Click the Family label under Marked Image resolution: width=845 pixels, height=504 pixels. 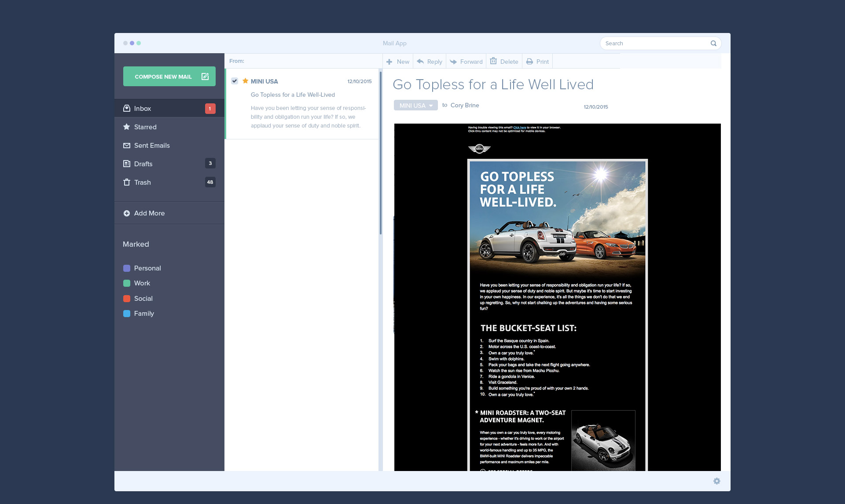[x=144, y=314]
